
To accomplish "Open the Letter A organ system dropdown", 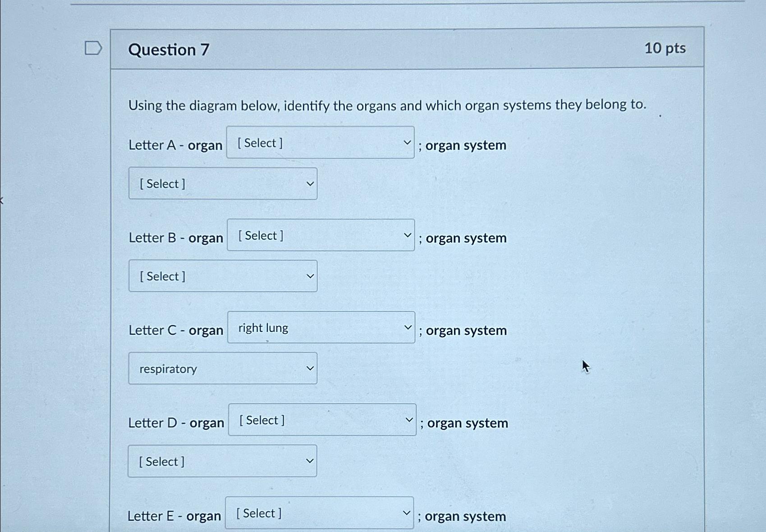I will (222, 183).
